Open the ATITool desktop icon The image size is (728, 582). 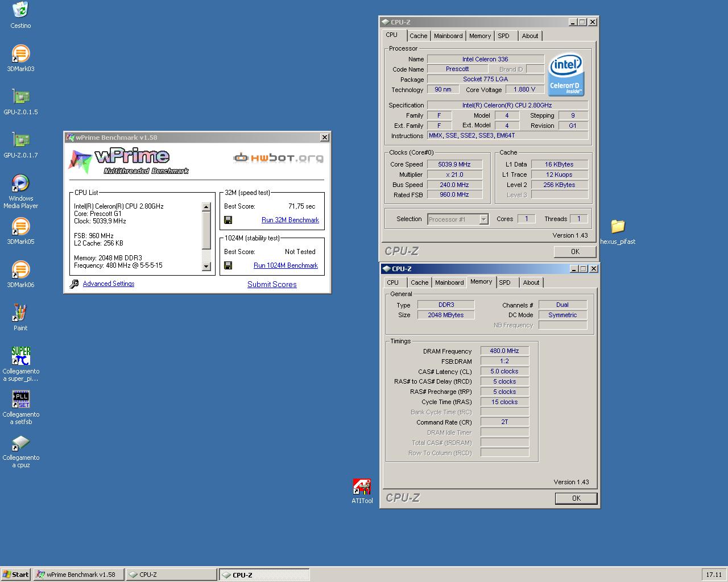pyautogui.click(x=362, y=487)
